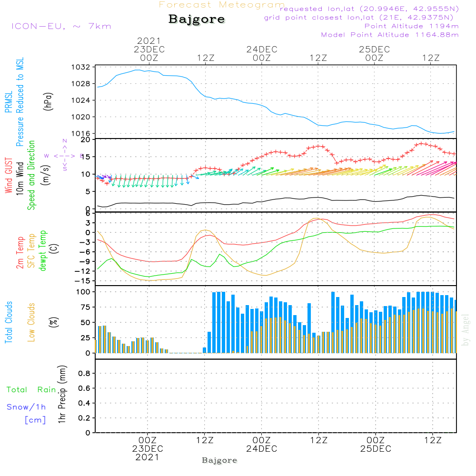Click the Forecast Meteogram heading
Screen dimensions: 476x476
tap(222, 5)
